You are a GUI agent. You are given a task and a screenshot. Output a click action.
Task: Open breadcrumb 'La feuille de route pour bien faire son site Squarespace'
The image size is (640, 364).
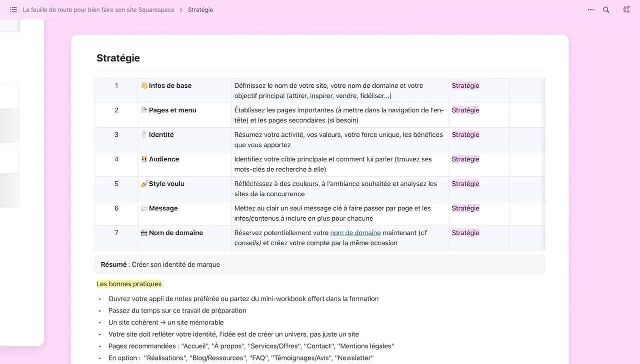[98, 10]
